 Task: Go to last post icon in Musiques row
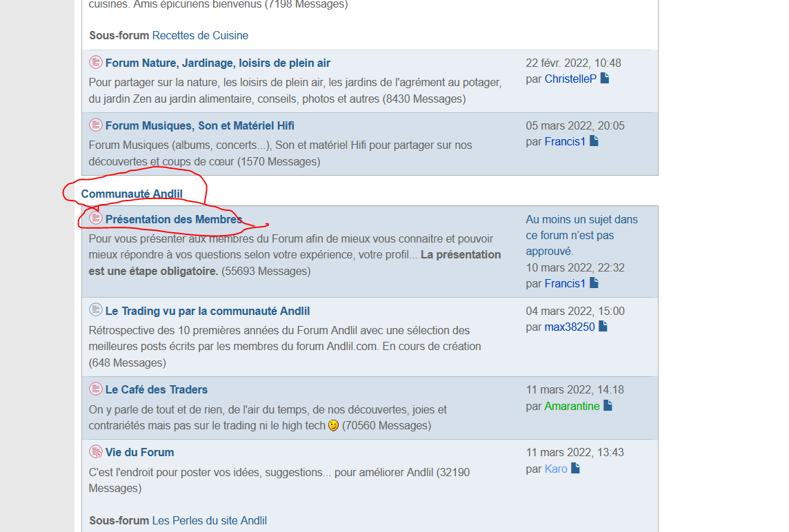[594, 141]
